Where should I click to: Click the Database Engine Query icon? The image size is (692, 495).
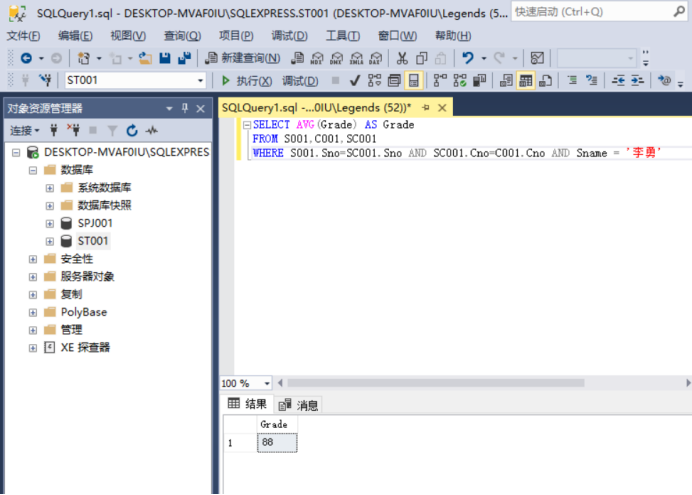pos(297,58)
